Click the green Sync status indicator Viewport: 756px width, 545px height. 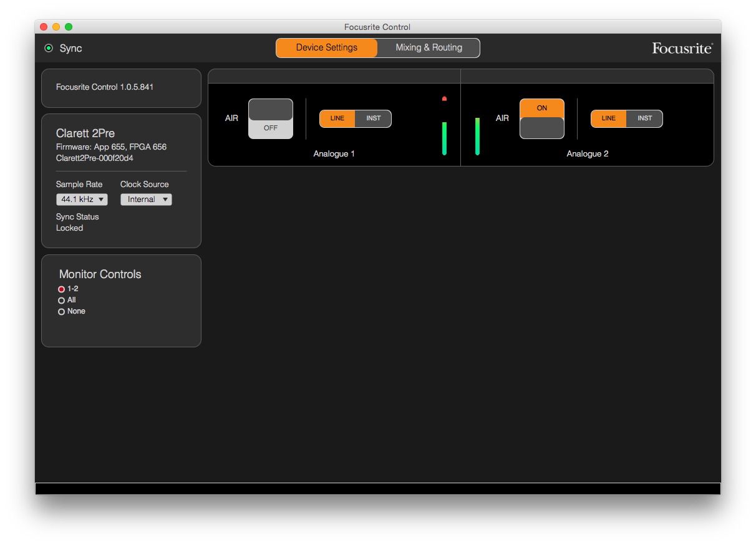click(49, 48)
